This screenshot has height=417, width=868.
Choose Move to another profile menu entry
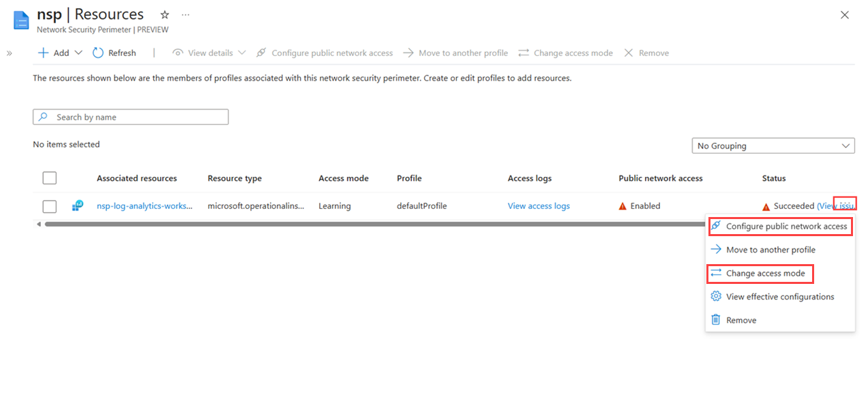[770, 250]
